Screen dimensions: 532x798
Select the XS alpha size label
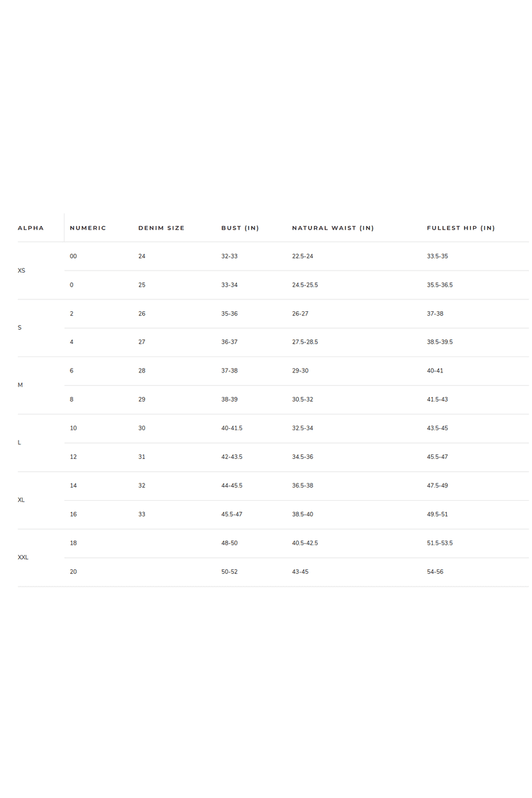(21, 271)
